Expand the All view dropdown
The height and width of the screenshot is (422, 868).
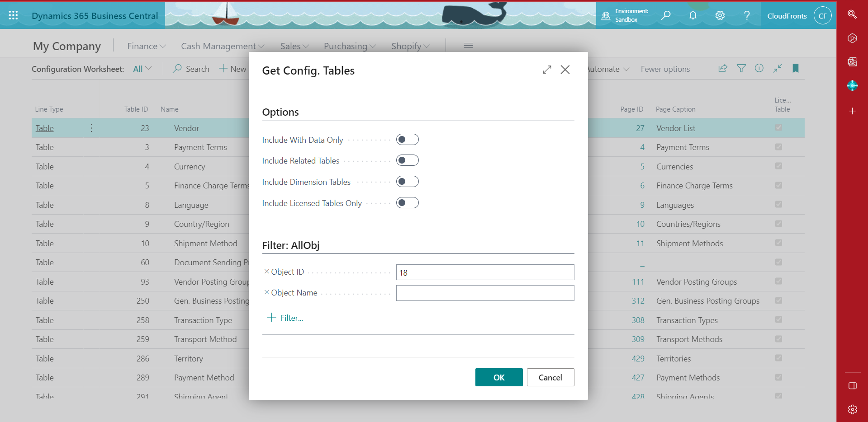[142, 69]
